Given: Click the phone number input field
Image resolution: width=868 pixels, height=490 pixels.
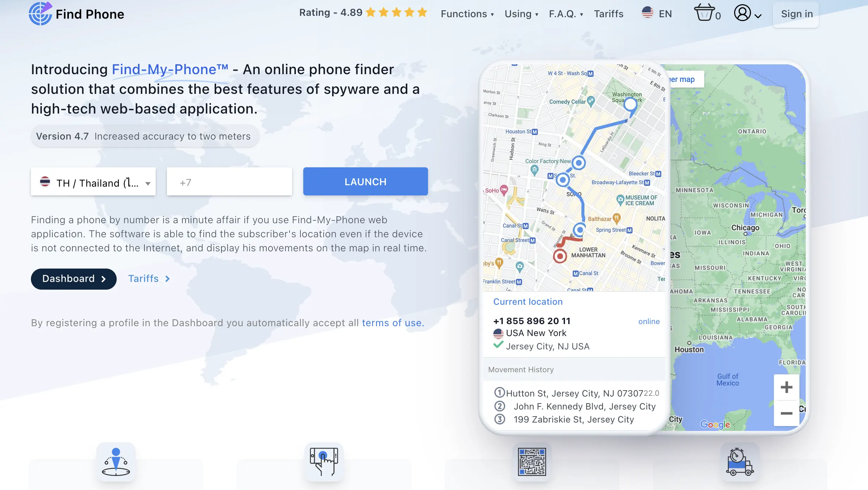Looking at the screenshot, I should (x=229, y=181).
